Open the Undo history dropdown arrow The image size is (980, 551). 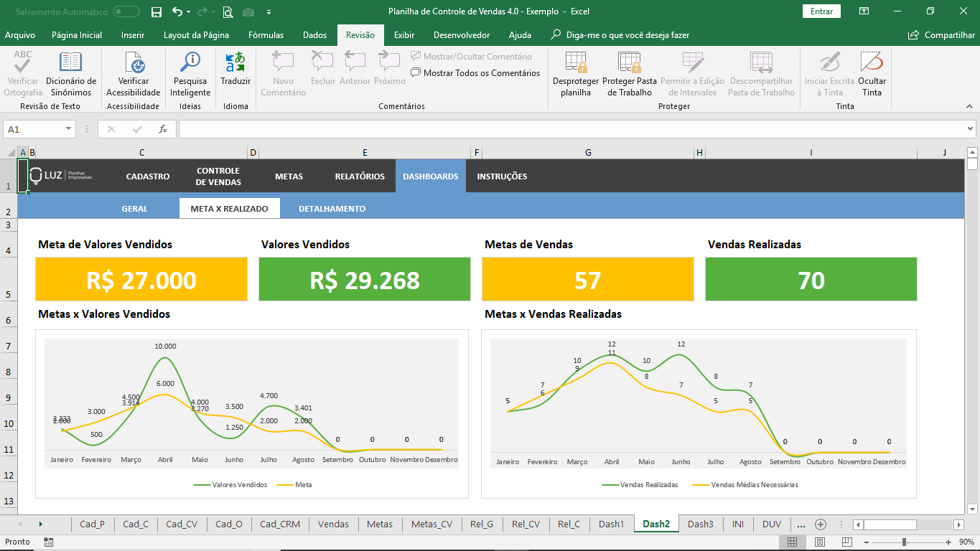[188, 12]
